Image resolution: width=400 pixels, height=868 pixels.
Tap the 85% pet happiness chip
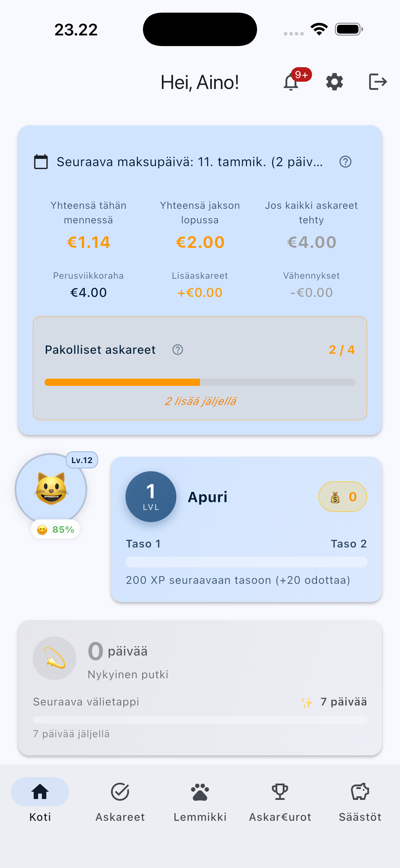[56, 529]
